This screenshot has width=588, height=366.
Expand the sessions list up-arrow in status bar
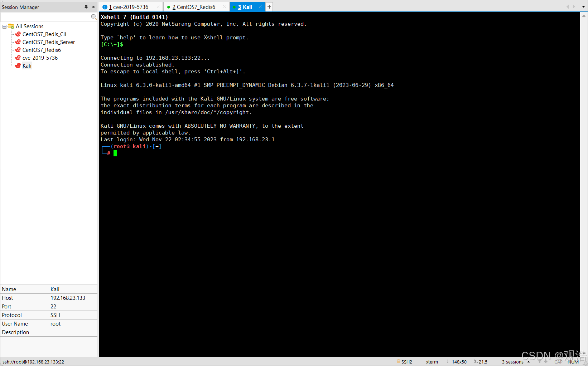pyautogui.click(x=529, y=362)
